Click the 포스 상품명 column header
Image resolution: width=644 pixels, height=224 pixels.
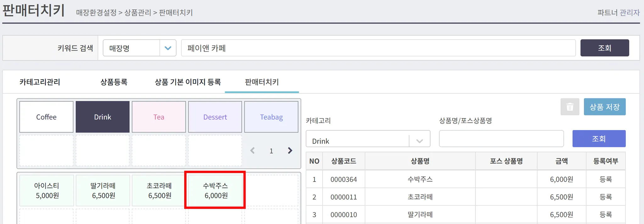click(506, 161)
